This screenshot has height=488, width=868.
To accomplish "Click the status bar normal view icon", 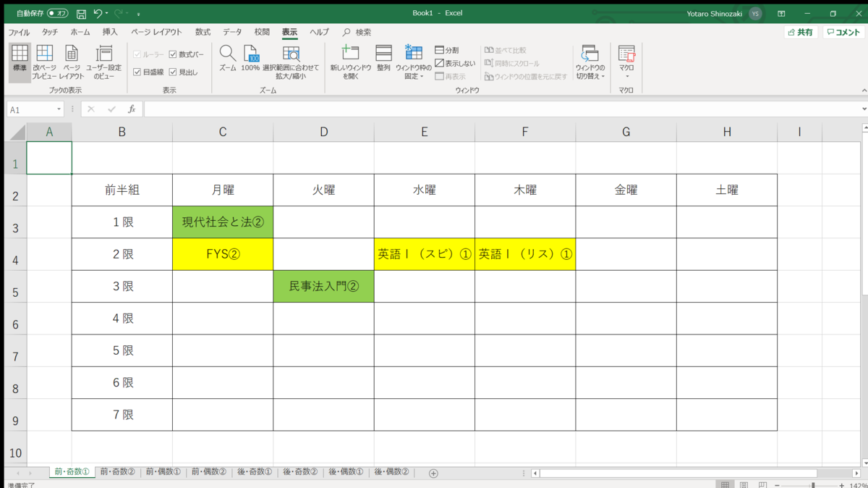I will 724,484.
